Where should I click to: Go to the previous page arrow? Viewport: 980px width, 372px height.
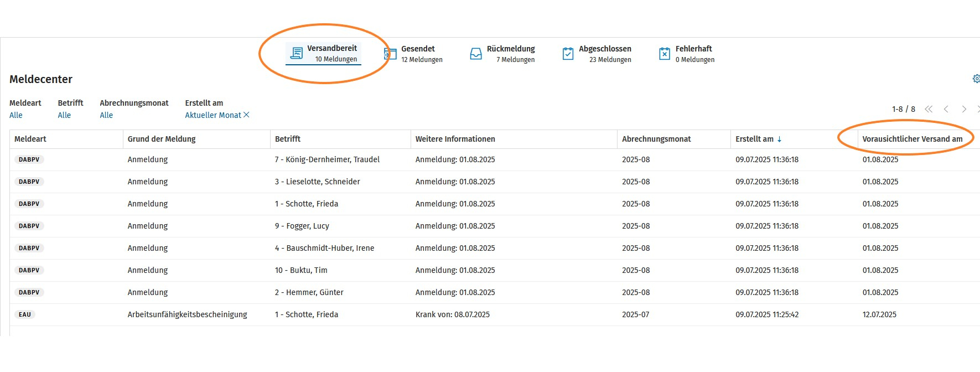[946, 109]
